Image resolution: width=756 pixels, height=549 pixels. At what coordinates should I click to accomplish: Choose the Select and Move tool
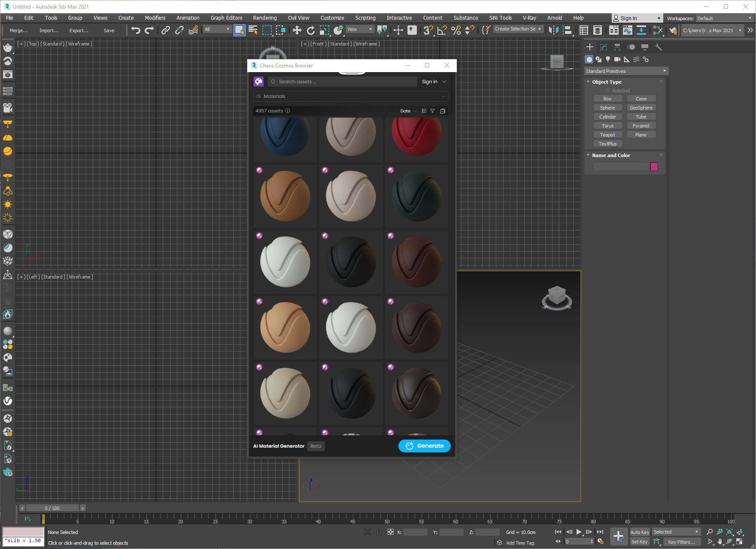pyautogui.click(x=297, y=30)
